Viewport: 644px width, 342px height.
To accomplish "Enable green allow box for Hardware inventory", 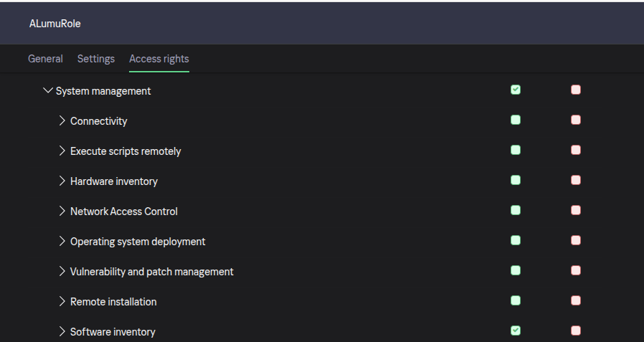I will pos(516,180).
